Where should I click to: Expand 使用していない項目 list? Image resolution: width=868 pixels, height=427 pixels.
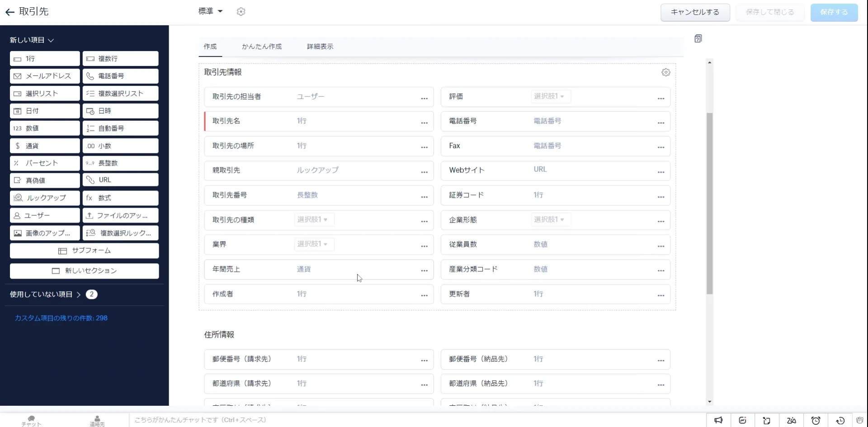coord(45,294)
